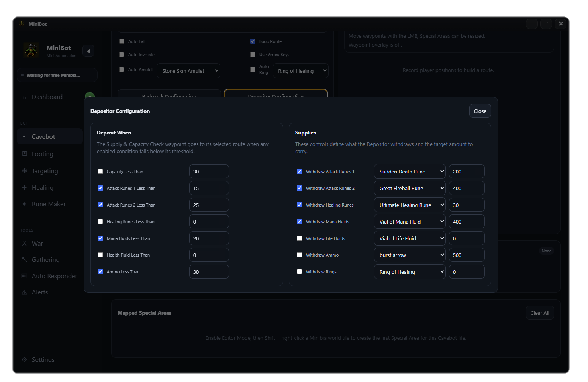Uncheck the Mana Fluids Less Than checkbox
Image resolution: width=588 pixels, height=382 pixels.
100,238
